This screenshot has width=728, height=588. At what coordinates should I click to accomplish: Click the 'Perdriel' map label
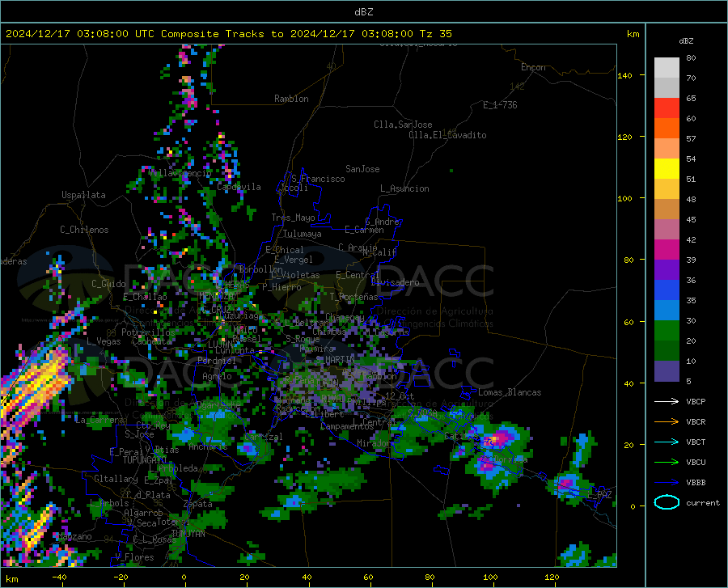click(x=217, y=360)
